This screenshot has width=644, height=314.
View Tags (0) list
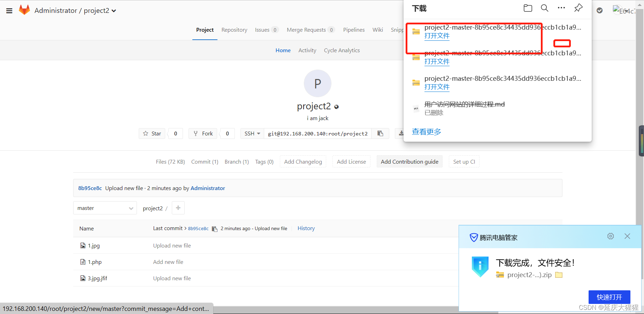(x=264, y=162)
